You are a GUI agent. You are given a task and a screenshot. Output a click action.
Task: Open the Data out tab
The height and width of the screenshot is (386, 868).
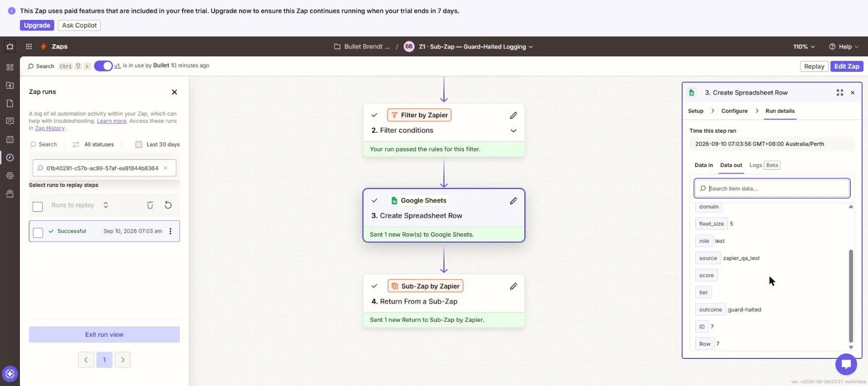click(731, 165)
